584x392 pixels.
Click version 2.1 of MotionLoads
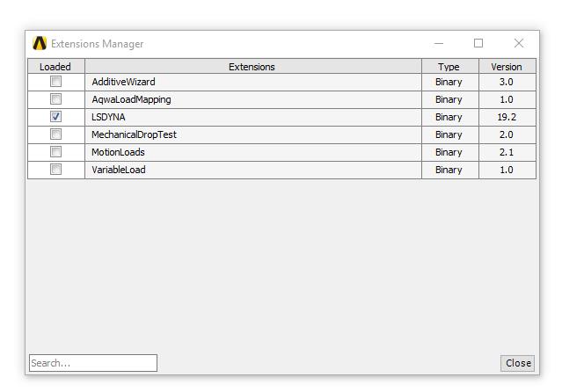click(x=506, y=152)
